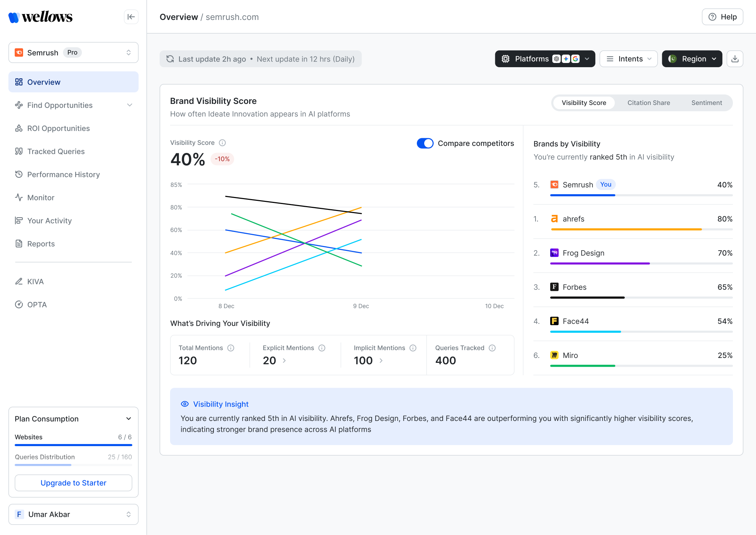Click the arrow next to Explicit Mentions 20
This screenshot has width=756, height=535.
(x=284, y=360)
